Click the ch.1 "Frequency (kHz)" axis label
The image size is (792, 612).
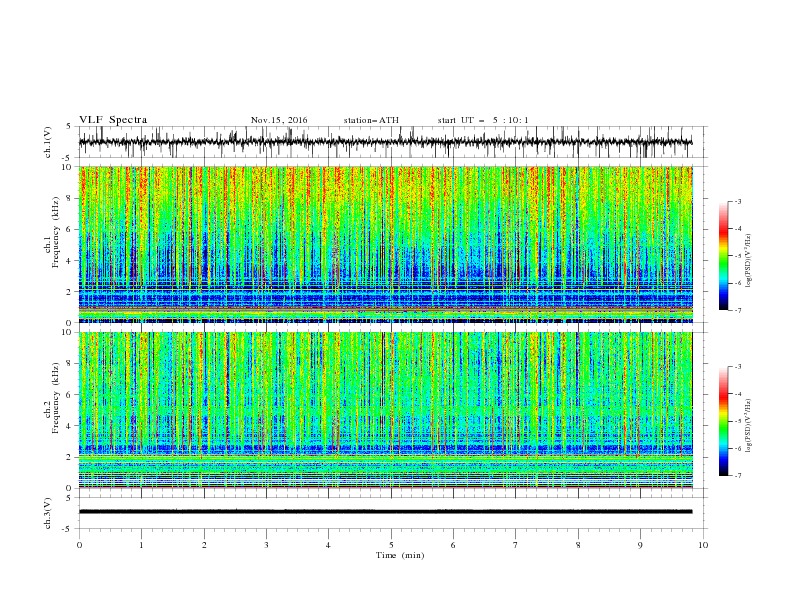coord(56,232)
